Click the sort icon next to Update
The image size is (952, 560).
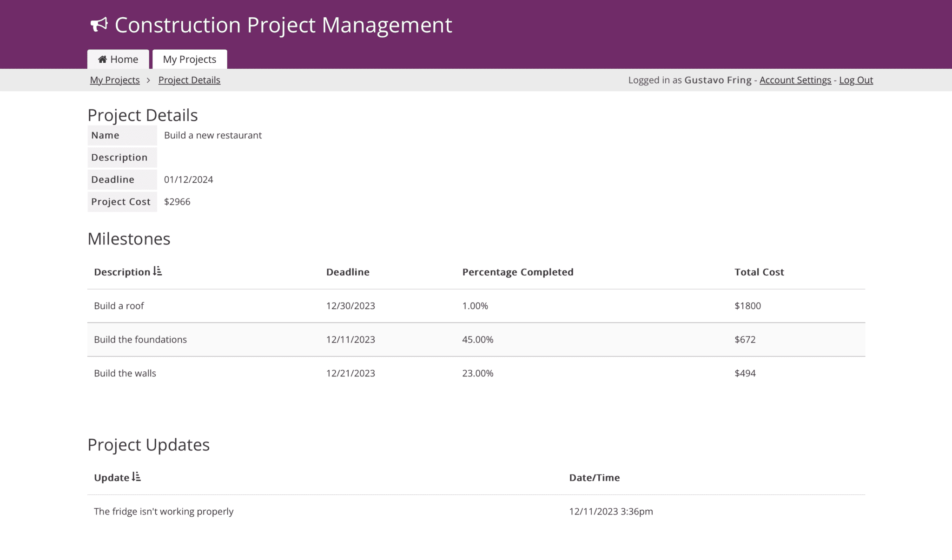click(x=136, y=476)
